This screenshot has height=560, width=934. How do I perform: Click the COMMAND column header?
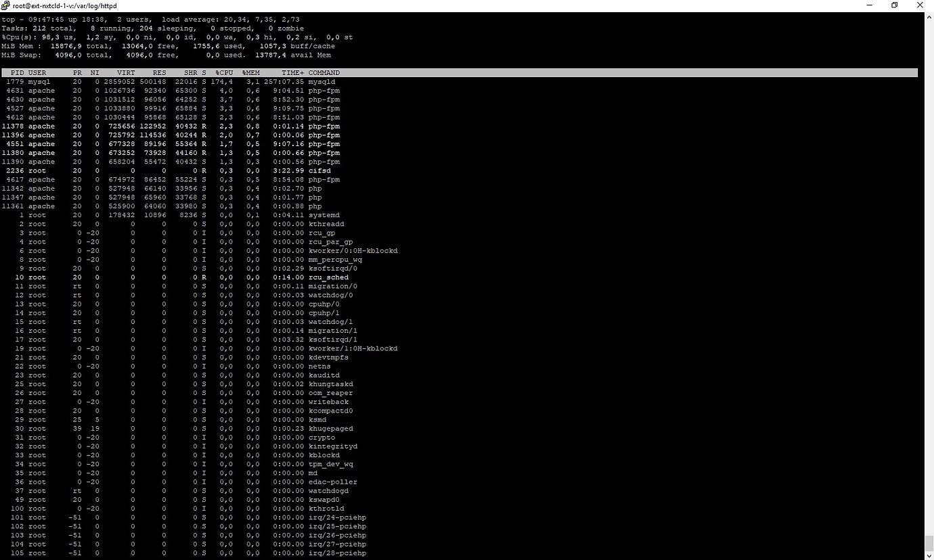[x=324, y=72]
